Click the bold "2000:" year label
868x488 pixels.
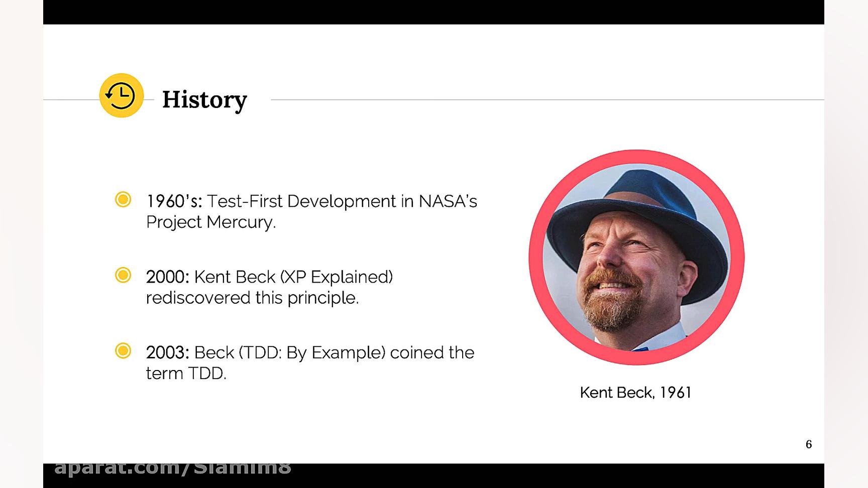(x=167, y=277)
